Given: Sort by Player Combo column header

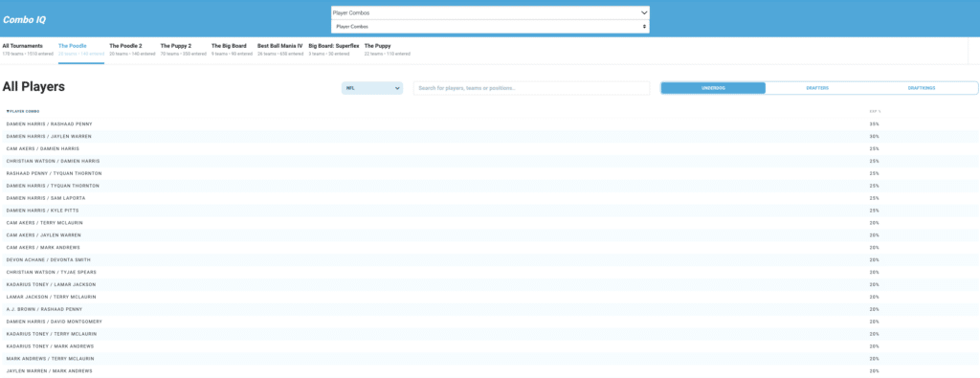Looking at the screenshot, I should click(x=23, y=111).
